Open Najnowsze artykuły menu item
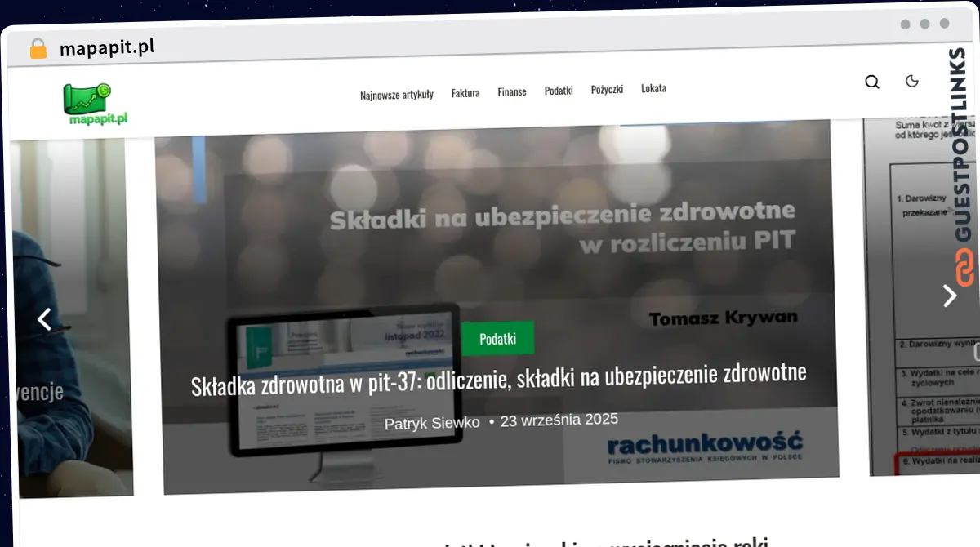 point(397,95)
